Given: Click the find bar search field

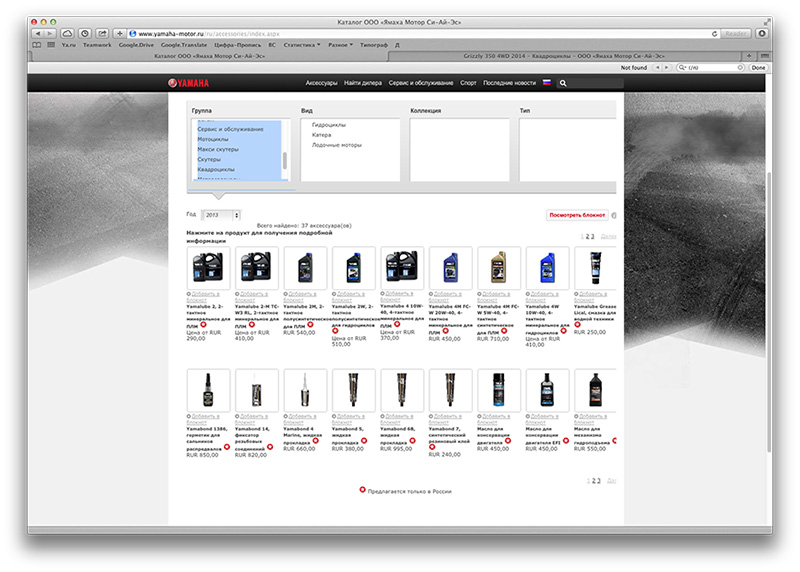Looking at the screenshot, I should coord(710,67).
